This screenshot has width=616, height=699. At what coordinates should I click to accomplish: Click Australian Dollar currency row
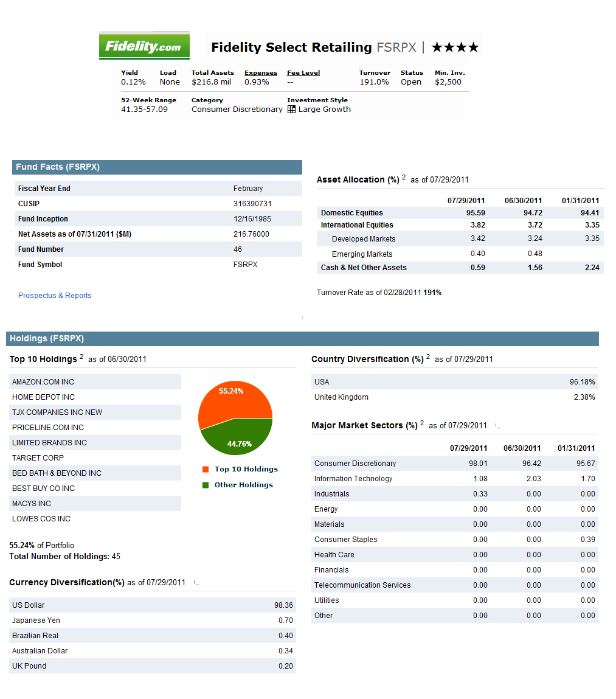point(153,651)
